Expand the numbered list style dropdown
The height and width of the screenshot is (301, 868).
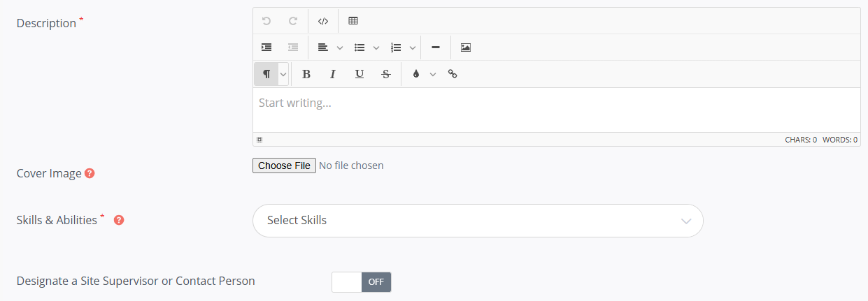click(x=413, y=48)
